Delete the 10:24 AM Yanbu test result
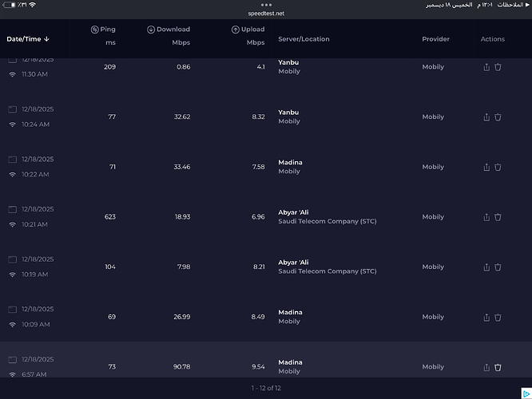The height and width of the screenshot is (399, 532). click(x=498, y=117)
